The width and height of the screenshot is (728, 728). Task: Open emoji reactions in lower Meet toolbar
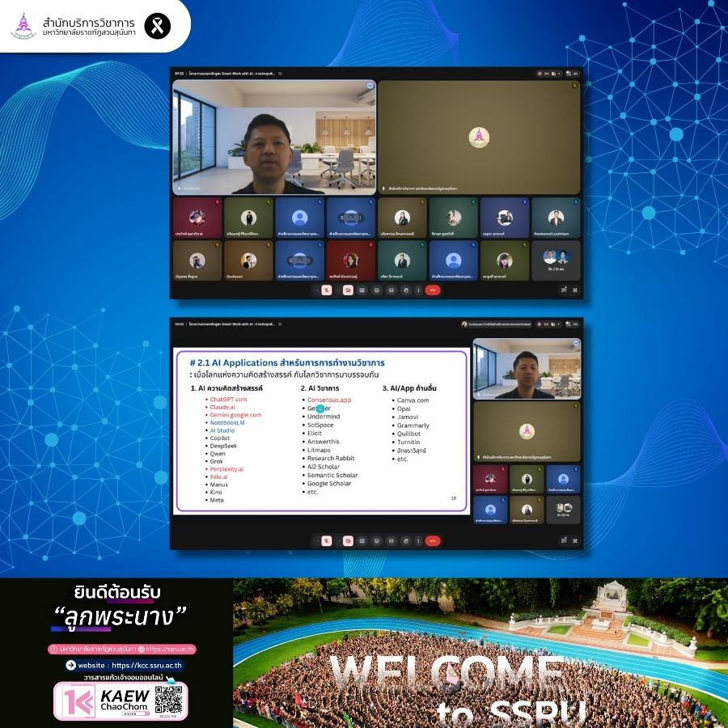pyautogui.click(x=376, y=541)
